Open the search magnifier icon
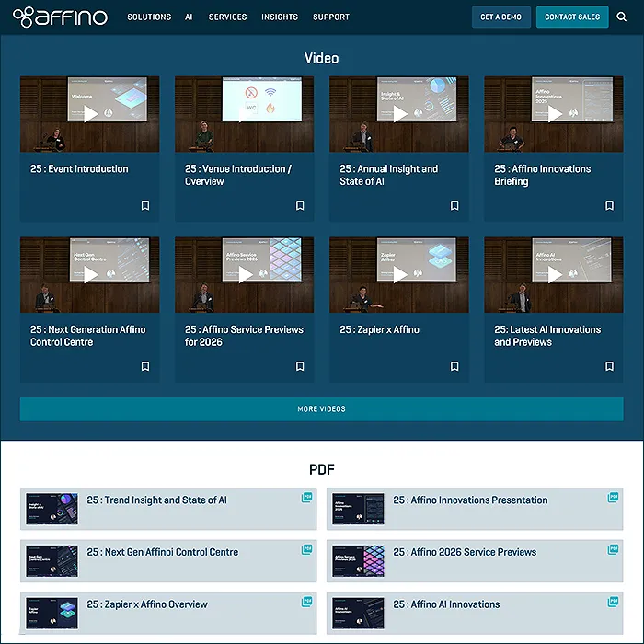The width and height of the screenshot is (644, 644). pyautogui.click(x=622, y=17)
